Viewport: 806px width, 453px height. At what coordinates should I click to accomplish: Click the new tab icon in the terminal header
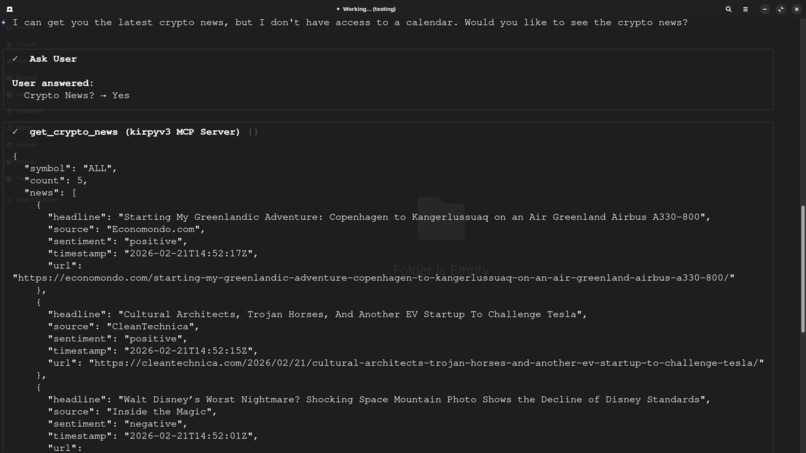pyautogui.click(x=9, y=9)
